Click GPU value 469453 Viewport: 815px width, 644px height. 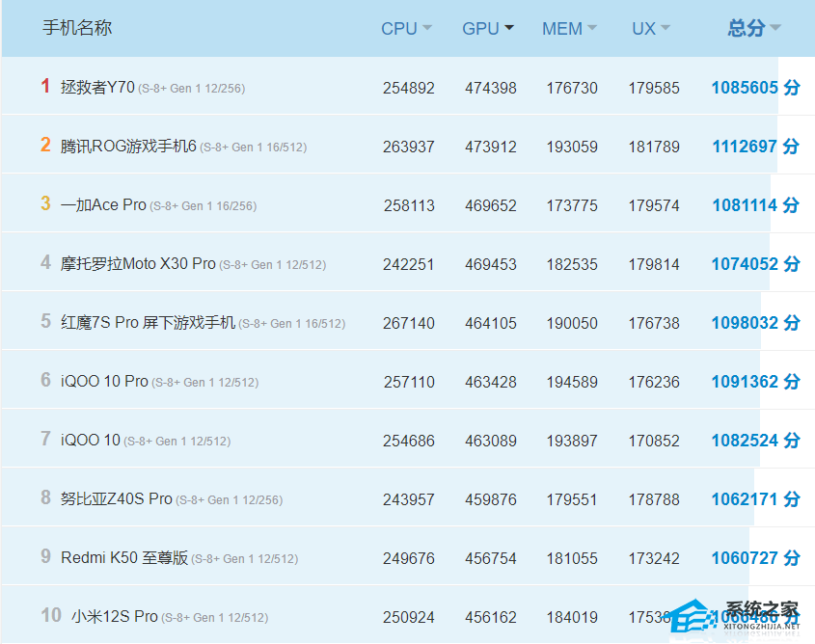[x=491, y=264]
